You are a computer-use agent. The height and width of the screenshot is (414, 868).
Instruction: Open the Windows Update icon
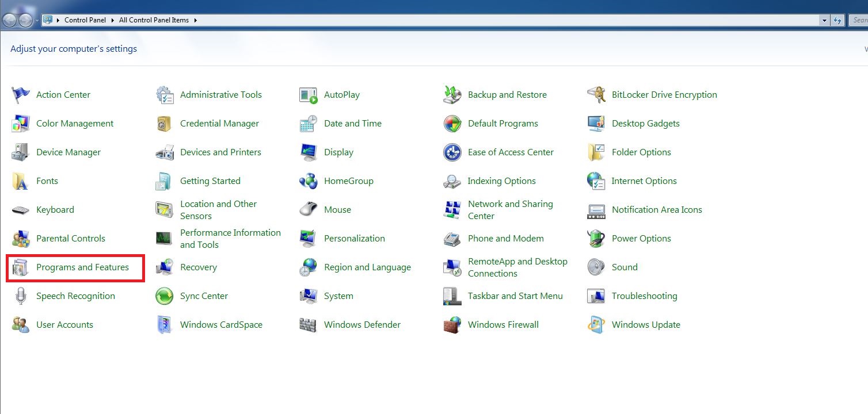pyautogui.click(x=596, y=325)
